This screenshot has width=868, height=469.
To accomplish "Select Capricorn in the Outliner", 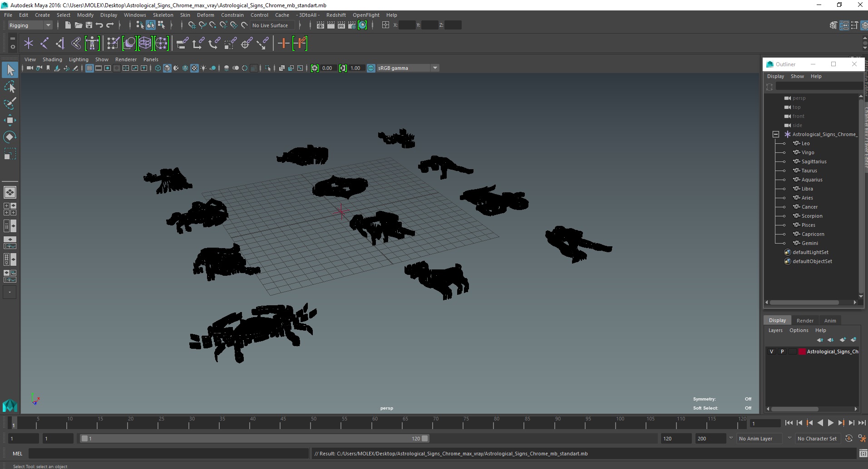I will pos(813,234).
